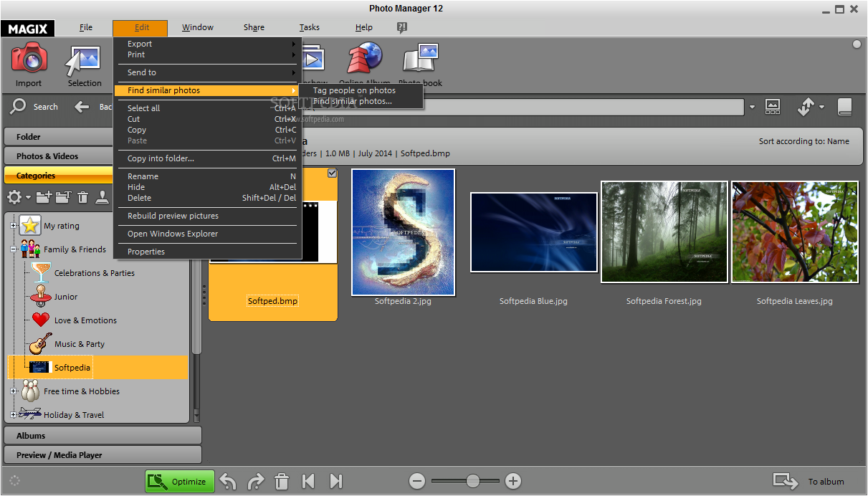
Task: Click the rename category folder icon
Action: tap(64, 196)
